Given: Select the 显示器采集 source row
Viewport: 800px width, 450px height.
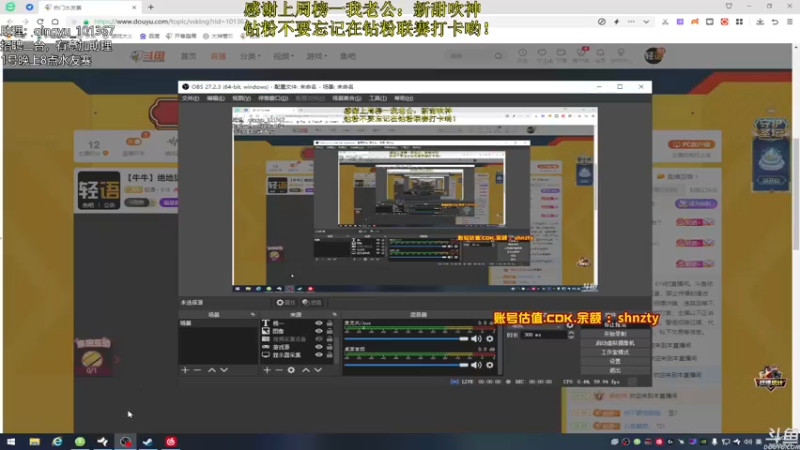Looking at the screenshot, I should click(298, 355).
